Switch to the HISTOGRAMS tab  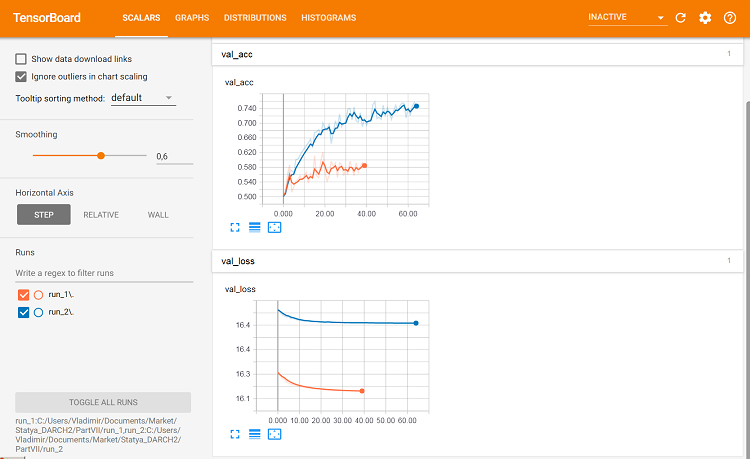[329, 18]
